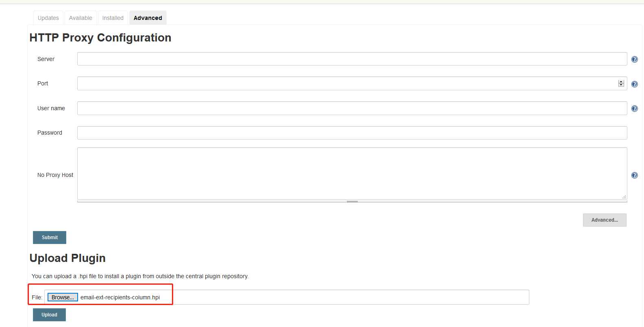The image size is (644, 327).
Task: Click the User name label
Action: click(x=51, y=108)
